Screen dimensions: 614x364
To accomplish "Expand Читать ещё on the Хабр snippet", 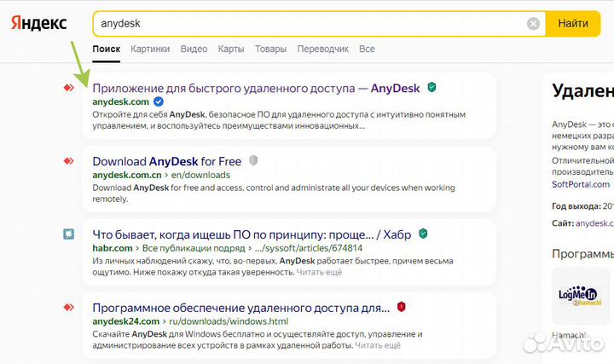I will (x=319, y=272).
